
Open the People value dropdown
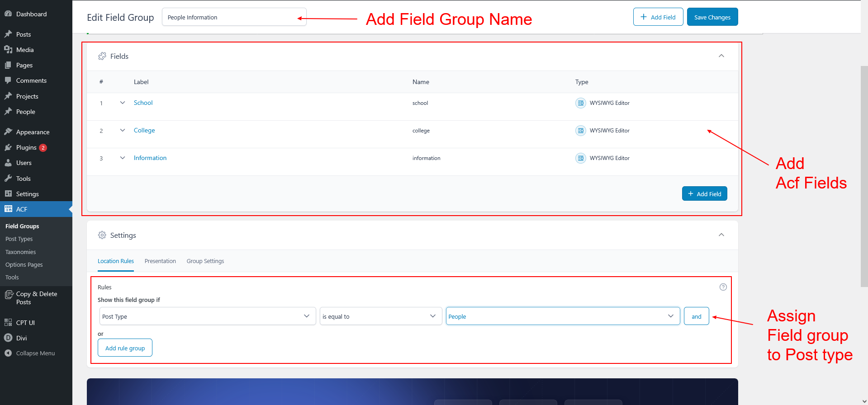(563, 316)
